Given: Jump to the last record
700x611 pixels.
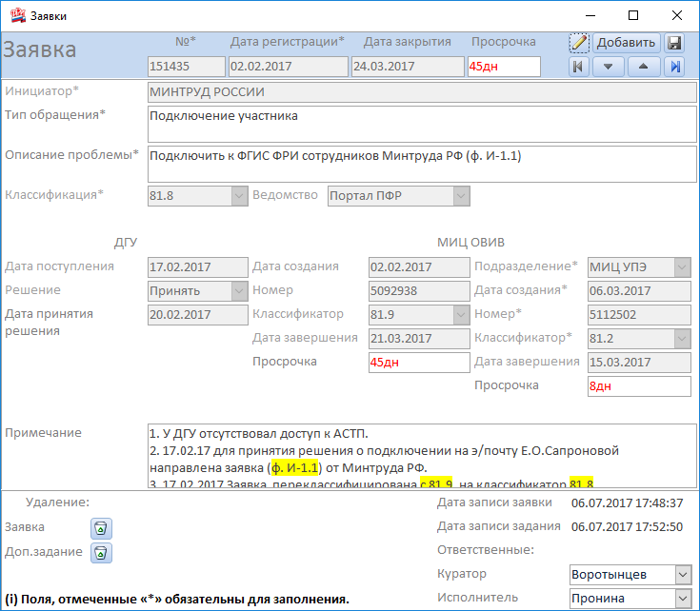Looking at the screenshot, I should click(x=675, y=67).
